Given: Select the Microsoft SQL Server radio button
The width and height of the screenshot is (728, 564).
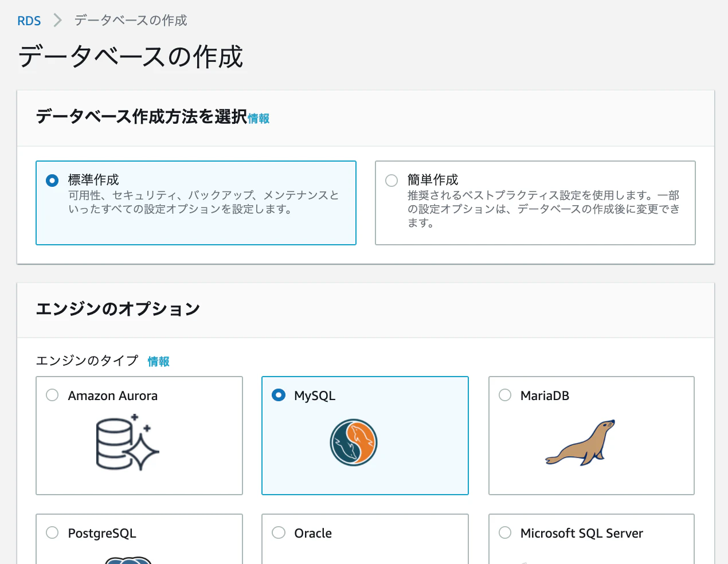Looking at the screenshot, I should coord(505,532).
